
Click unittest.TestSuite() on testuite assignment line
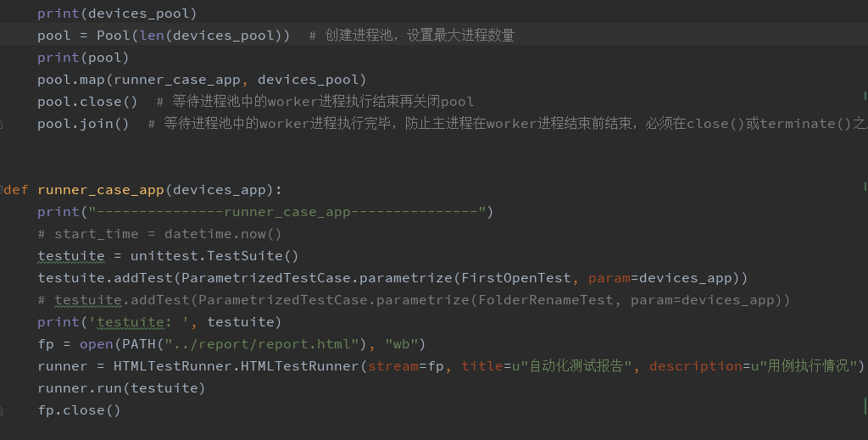pos(214,256)
